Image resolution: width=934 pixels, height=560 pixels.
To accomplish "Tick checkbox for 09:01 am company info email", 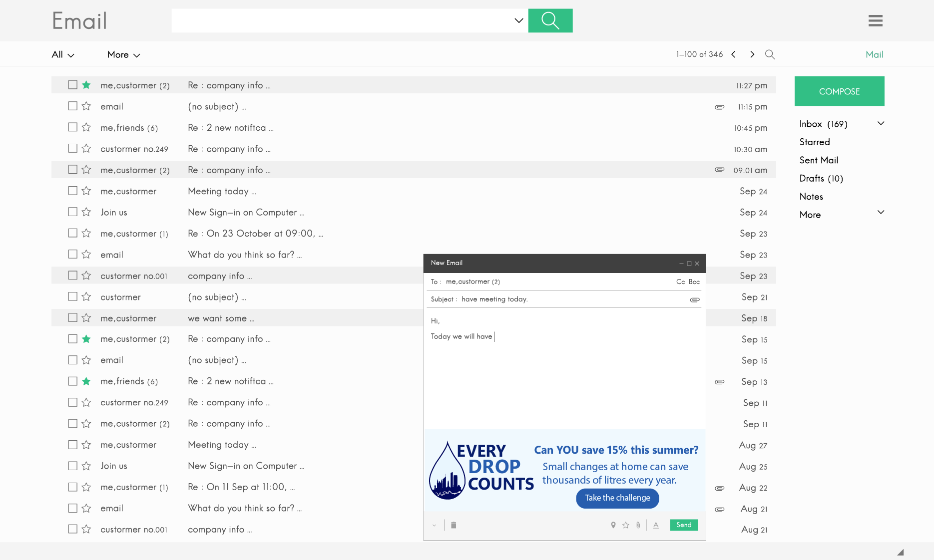I will coord(73,170).
